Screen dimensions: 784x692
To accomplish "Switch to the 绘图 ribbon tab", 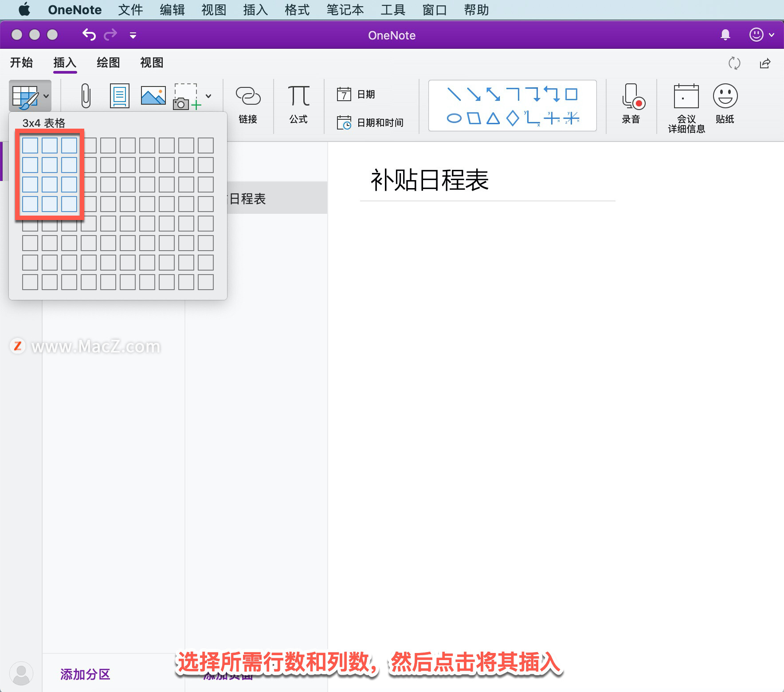I will tap(108, 63).
